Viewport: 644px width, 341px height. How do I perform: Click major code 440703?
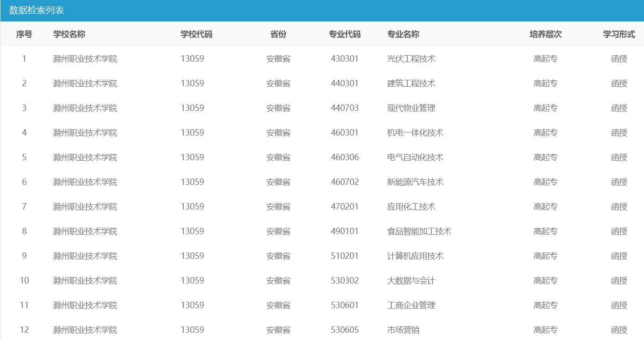point(345,108)
